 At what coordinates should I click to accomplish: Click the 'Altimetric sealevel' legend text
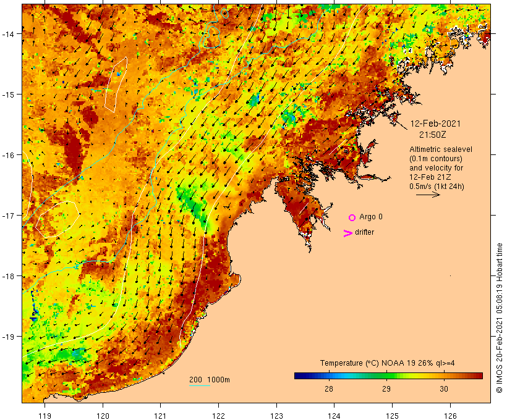click(x=441, y=149)
